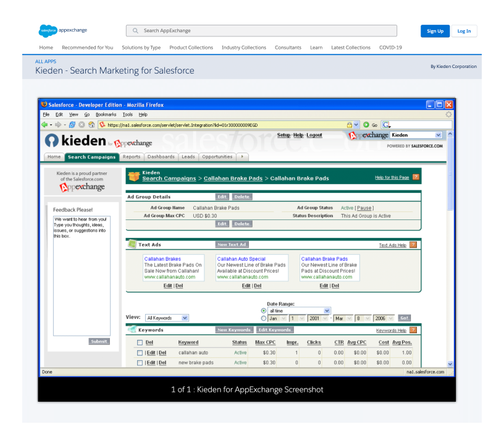The image size is (504, 445).
Task: Click into the Feedback Please text box
Action: coord(82,276)
